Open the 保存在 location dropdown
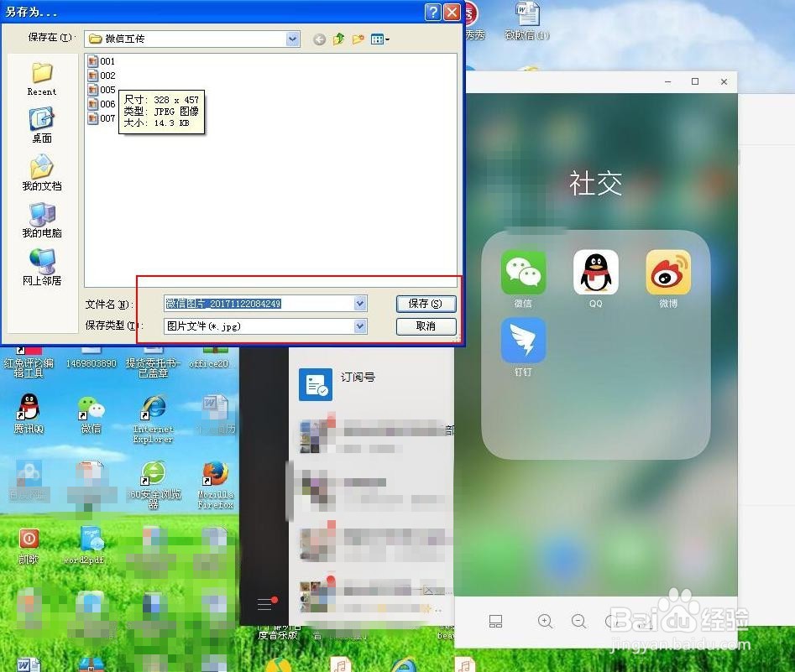 [x=292, y=39]
